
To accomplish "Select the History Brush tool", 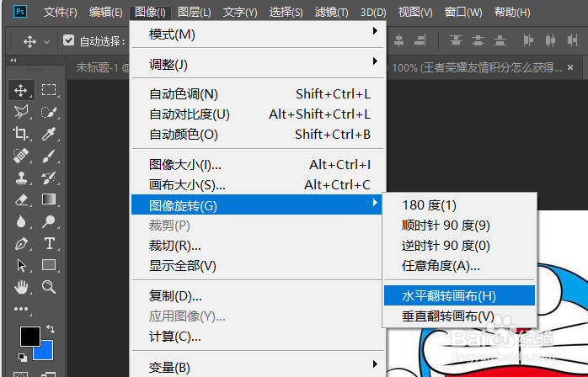I will (49, 178).
